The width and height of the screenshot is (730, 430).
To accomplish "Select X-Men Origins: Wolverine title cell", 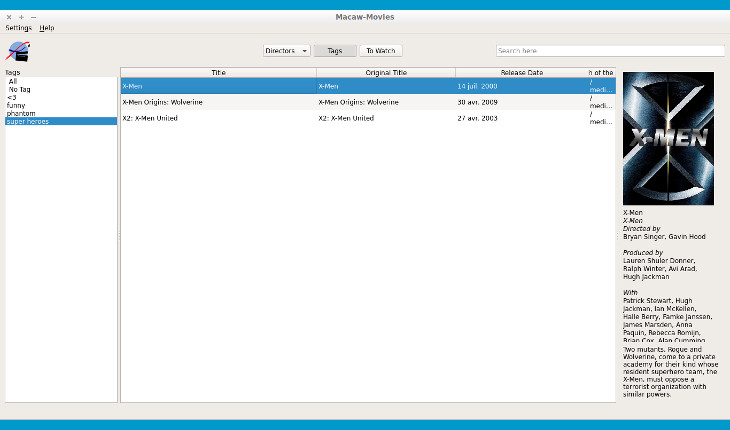I will (218, 102).
